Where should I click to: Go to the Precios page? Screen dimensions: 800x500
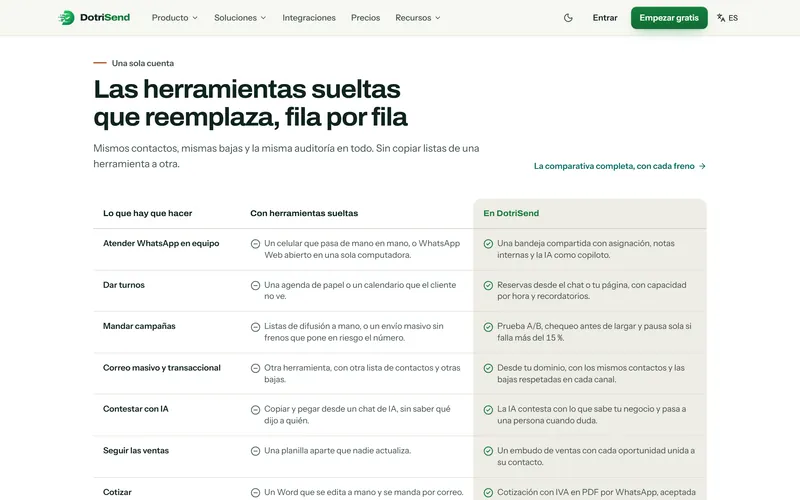(365, 18)
